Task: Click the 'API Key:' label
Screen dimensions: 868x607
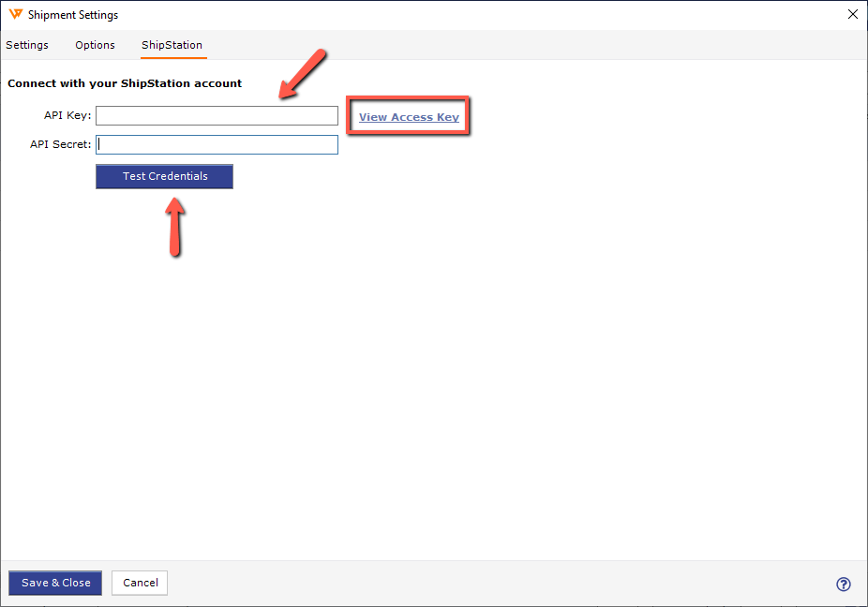Action: 67,115
